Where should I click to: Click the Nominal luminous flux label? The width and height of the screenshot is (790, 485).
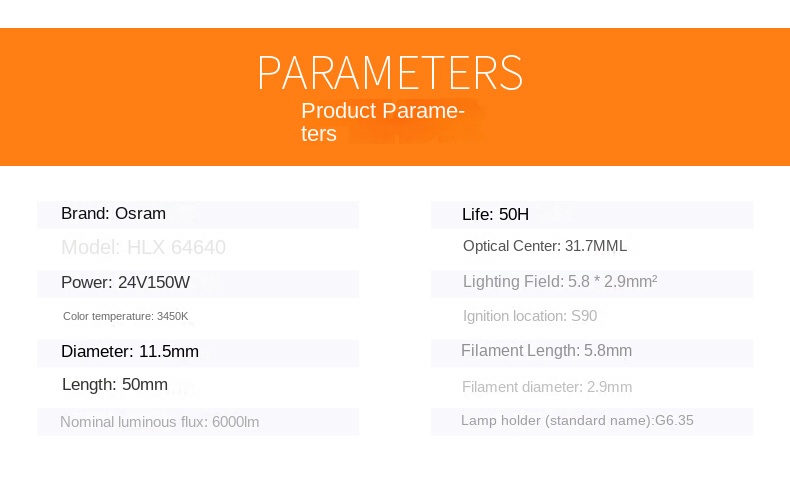point(133,422)
